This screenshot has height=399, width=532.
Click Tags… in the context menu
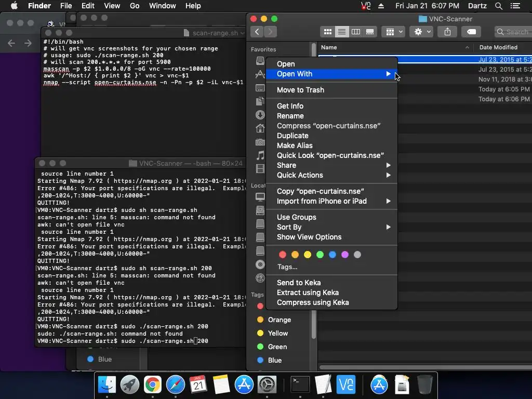coord(287,267)
